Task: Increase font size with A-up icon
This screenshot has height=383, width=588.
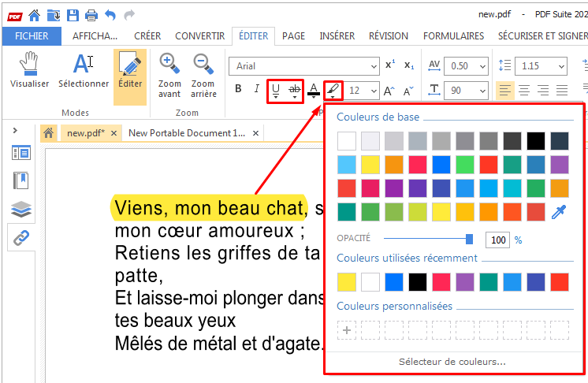Action: coord(389,91)
